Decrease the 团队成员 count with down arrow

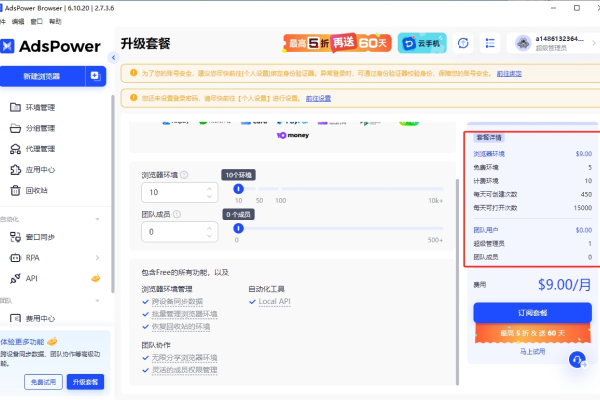pyautogui.click(x=209, y=235)
